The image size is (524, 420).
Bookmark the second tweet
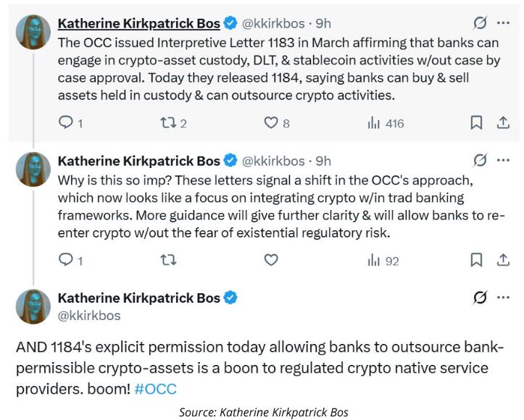click(476, 260)
